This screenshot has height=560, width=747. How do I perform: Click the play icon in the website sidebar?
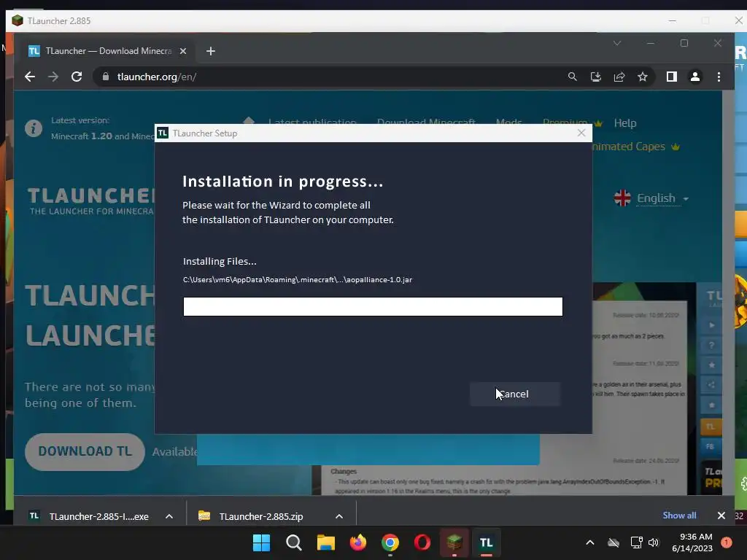711,325
